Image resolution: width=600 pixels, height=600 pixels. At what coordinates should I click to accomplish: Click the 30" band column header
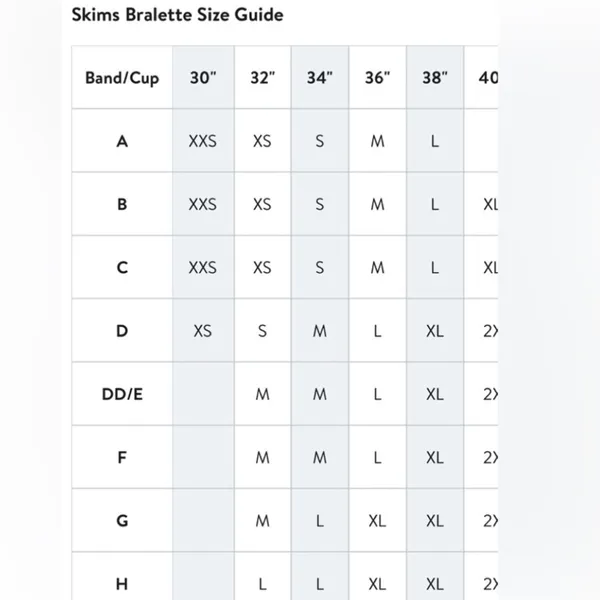(203, 78)
